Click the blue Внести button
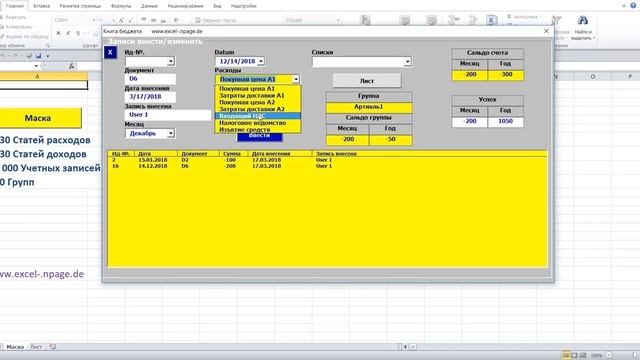Image resolution: width=640 pixels, height=360 pixels. [260, 137]
